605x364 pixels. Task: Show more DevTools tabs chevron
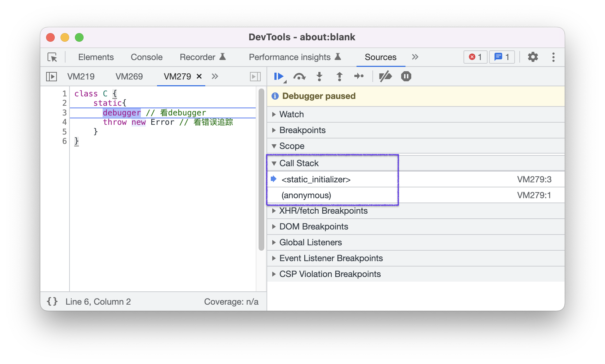415,57
